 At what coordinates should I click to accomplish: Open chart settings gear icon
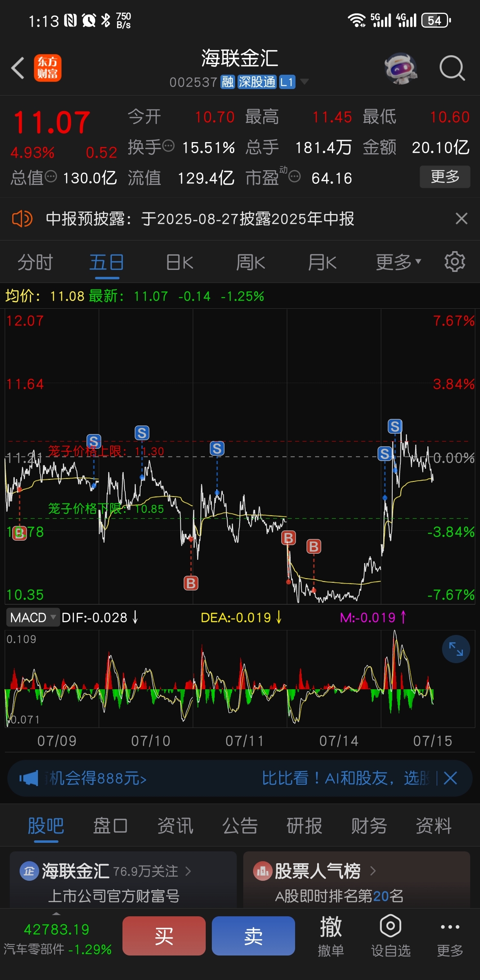[x=455, y=262]
